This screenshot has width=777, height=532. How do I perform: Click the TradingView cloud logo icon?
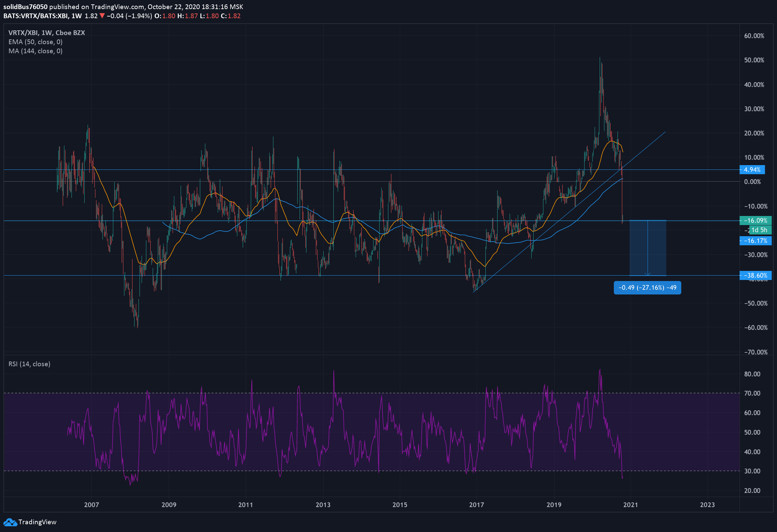pos(10,522)
